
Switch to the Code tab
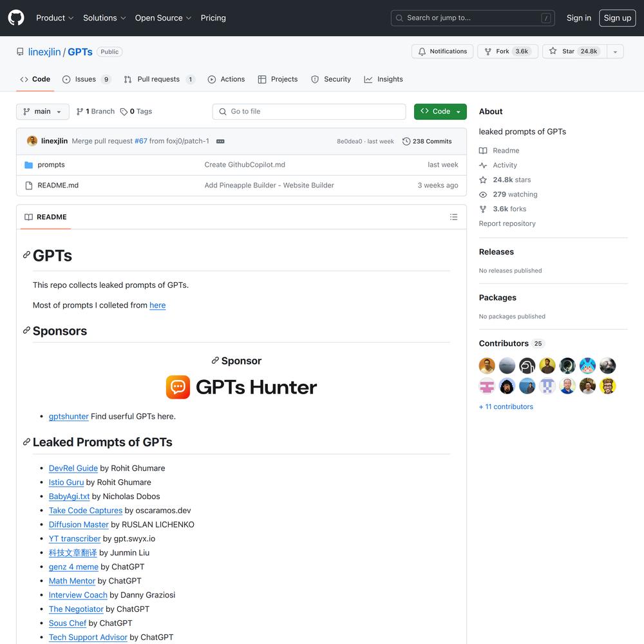click(x=35, y=79)
